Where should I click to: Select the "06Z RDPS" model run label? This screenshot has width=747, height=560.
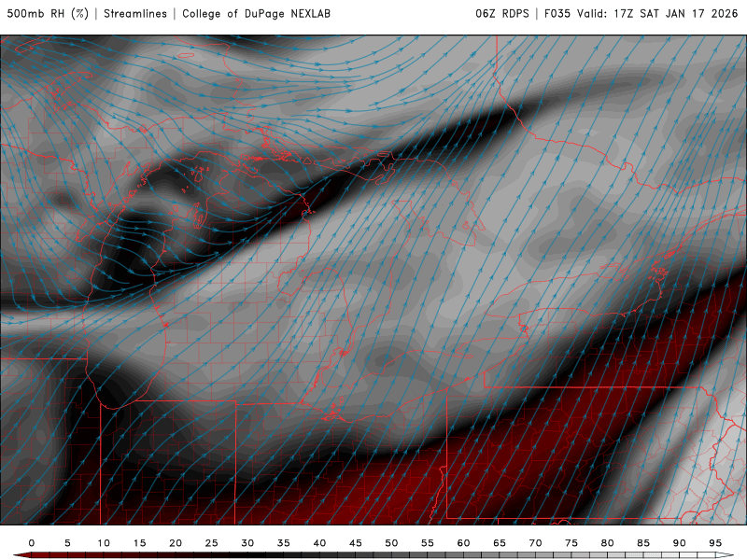pos(502,14)
